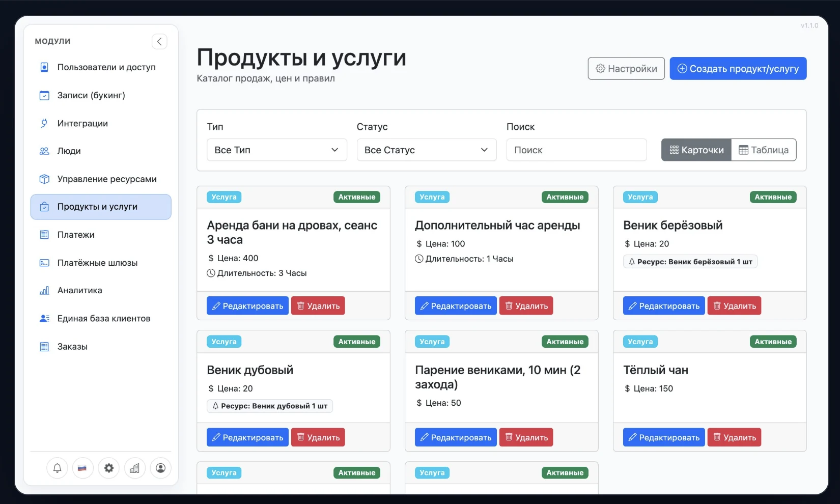
Task: Click the Тёплый чан card title
Action: pyautogui.click(x=656, y=370)
